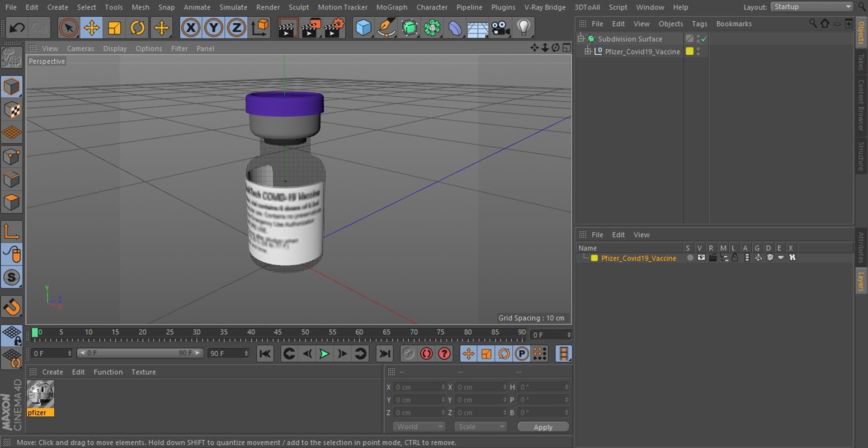Click Go to Start of timeline
The width and height of the screenshot is (868, 448).
[x=265, y=354]
